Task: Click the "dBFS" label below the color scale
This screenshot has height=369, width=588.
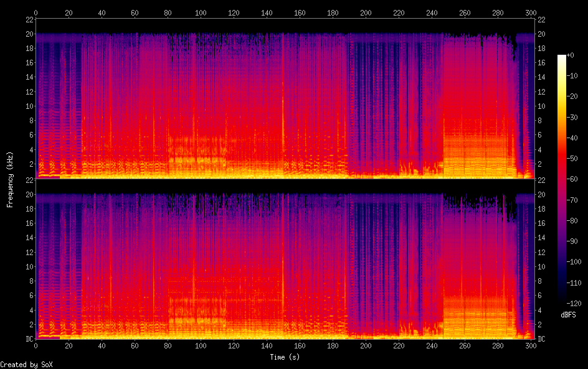Action: pyautogui.click(x=567, y=315)
